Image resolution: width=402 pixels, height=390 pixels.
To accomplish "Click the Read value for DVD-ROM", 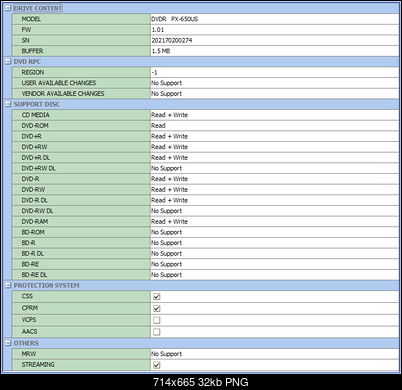I will coord(158,126).
